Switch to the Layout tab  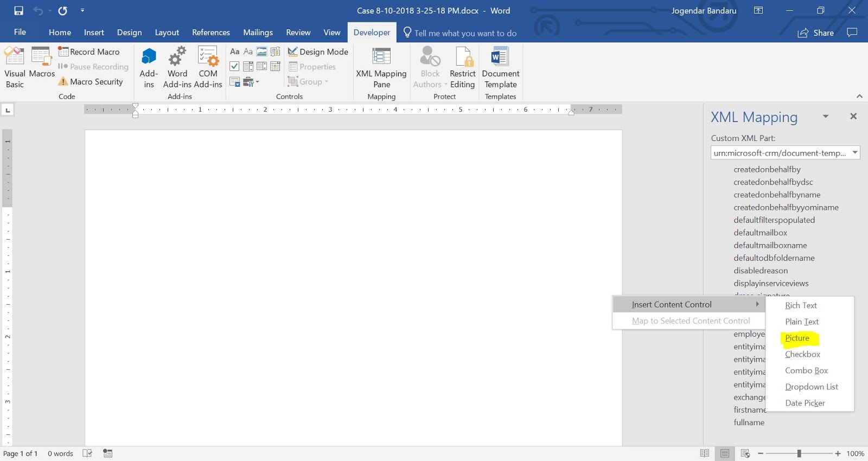point(167,32)
